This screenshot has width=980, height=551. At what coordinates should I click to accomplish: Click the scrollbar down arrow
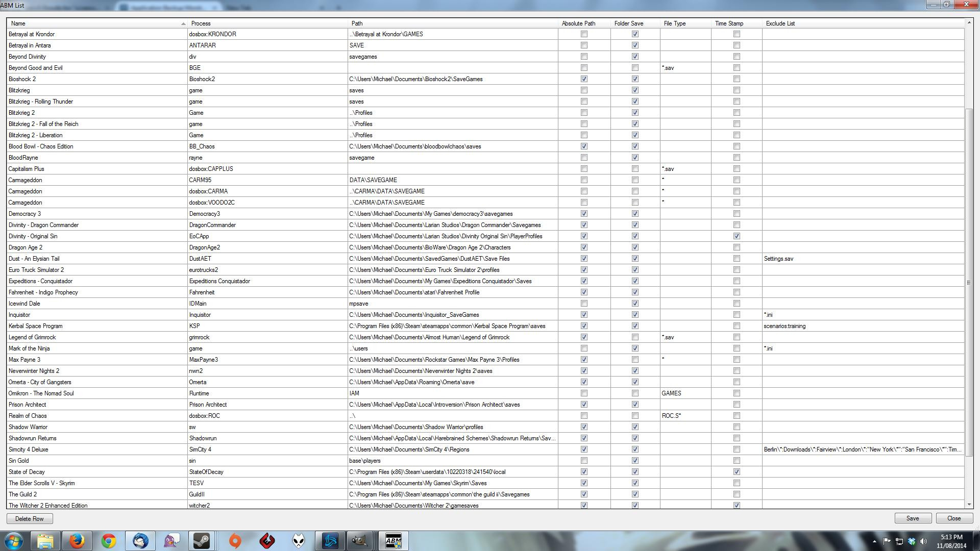[969, 505]
